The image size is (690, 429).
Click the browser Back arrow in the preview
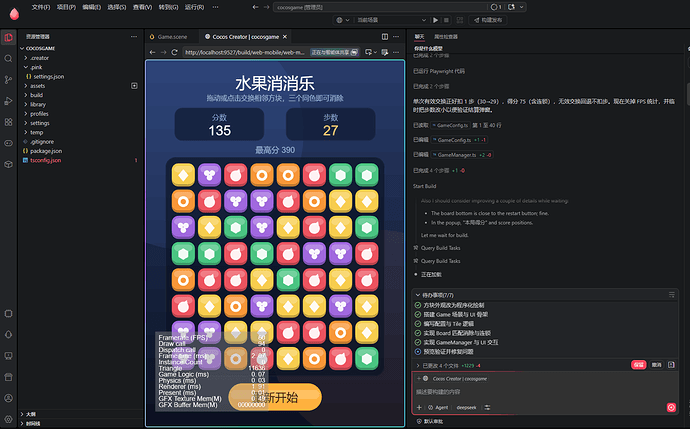pyautogui.click(x=152, y=52)
